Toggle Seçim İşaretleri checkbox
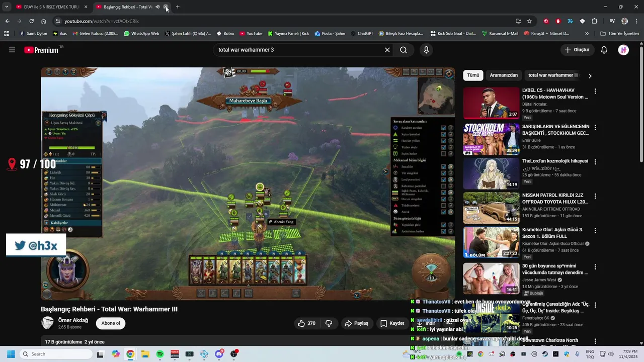644x362 pixels. click(x=444, y=134)
